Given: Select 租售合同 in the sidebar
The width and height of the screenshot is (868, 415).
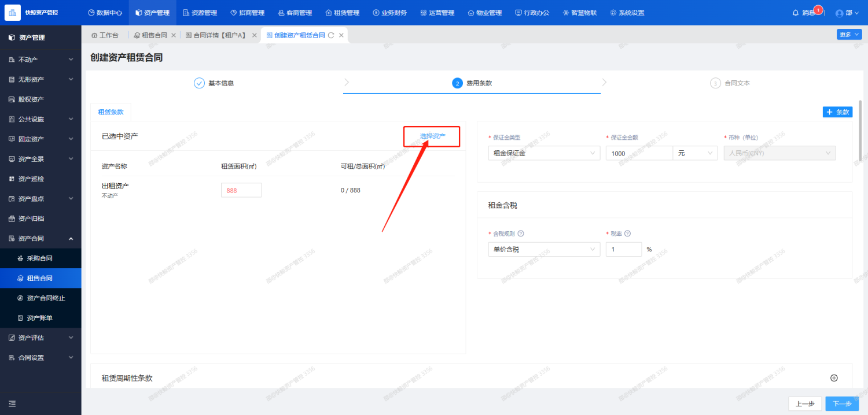Looking at the screenshot, I should pos(41,278).
